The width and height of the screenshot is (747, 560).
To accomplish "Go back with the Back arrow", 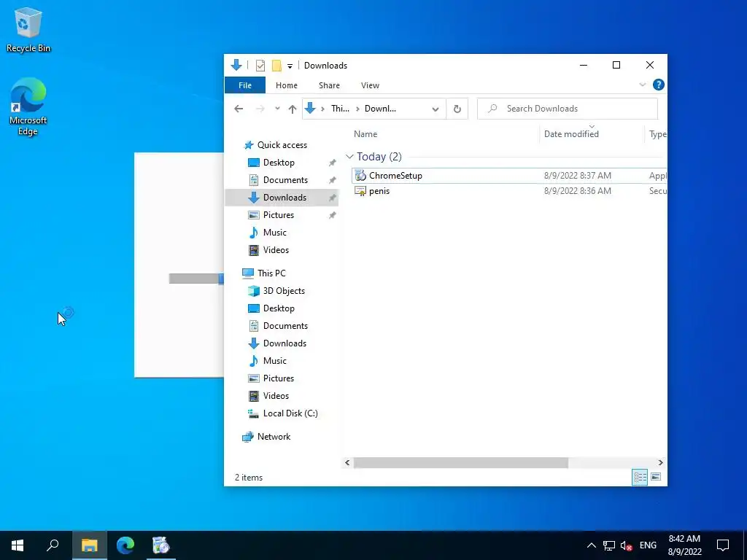I will pyautogui.click(x=239, y=109).
